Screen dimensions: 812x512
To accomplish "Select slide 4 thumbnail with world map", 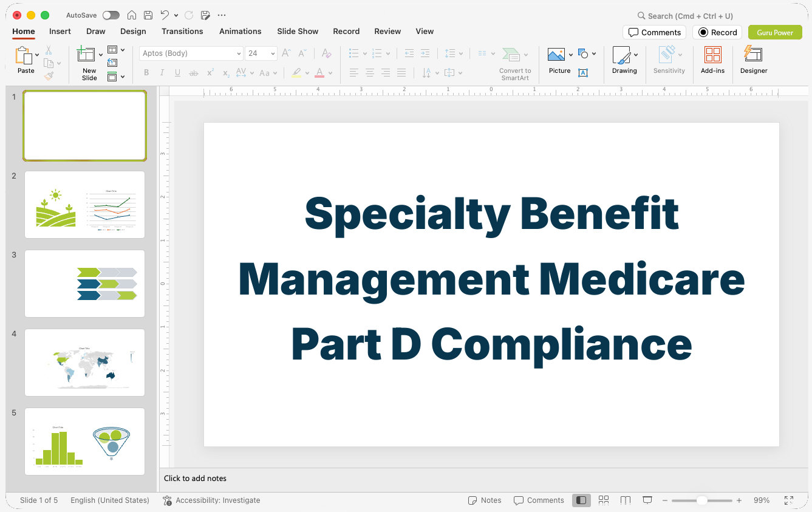I will [84, 363].
